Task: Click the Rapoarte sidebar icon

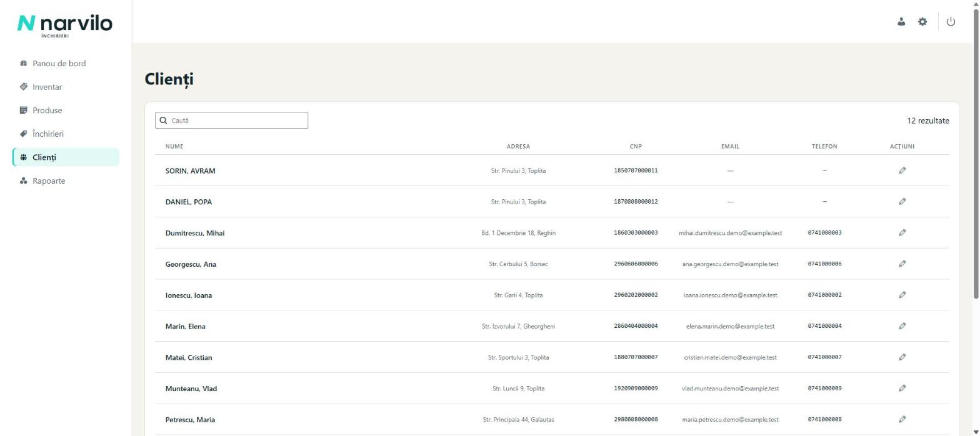Action: click(x=24, y=181)
